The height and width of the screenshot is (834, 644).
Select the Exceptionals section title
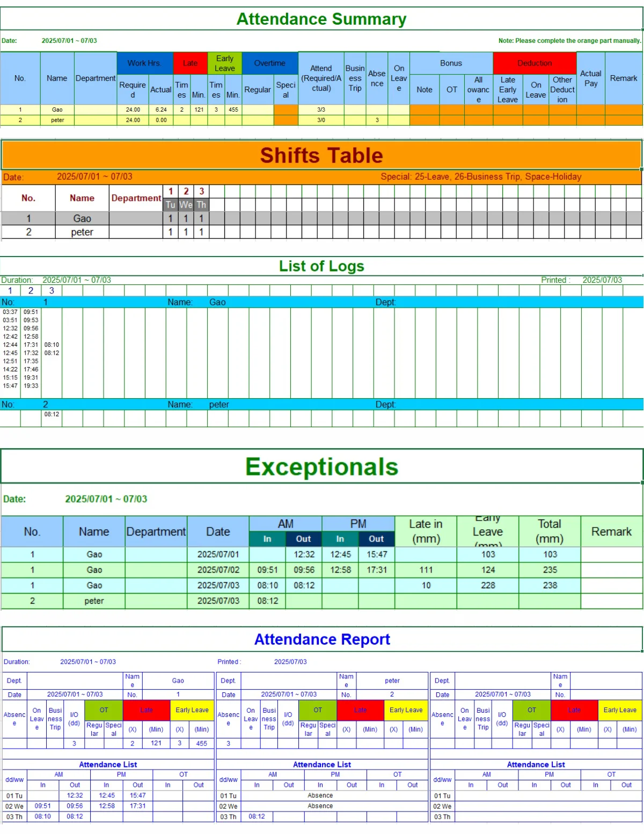(321, 467)
